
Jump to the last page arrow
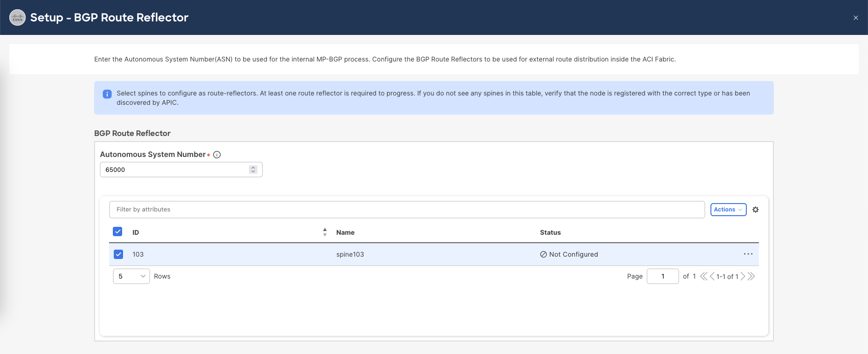pos(751,276)
